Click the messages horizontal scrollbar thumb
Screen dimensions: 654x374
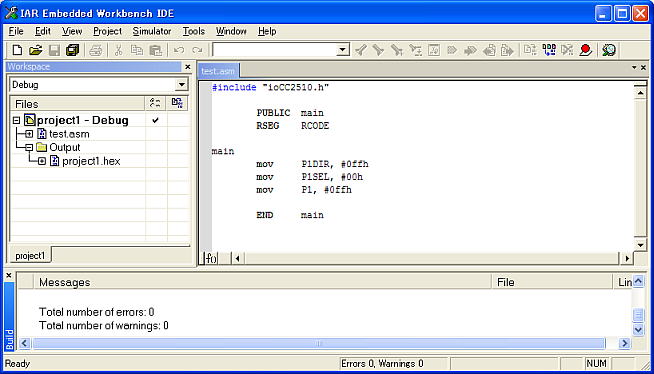[x=319, y=343]
